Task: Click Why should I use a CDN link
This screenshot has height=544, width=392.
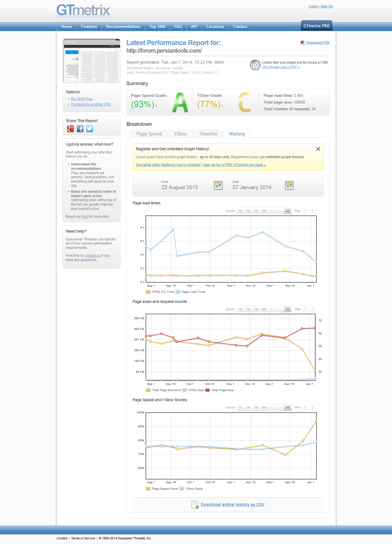Action: (x=281, y=67)
